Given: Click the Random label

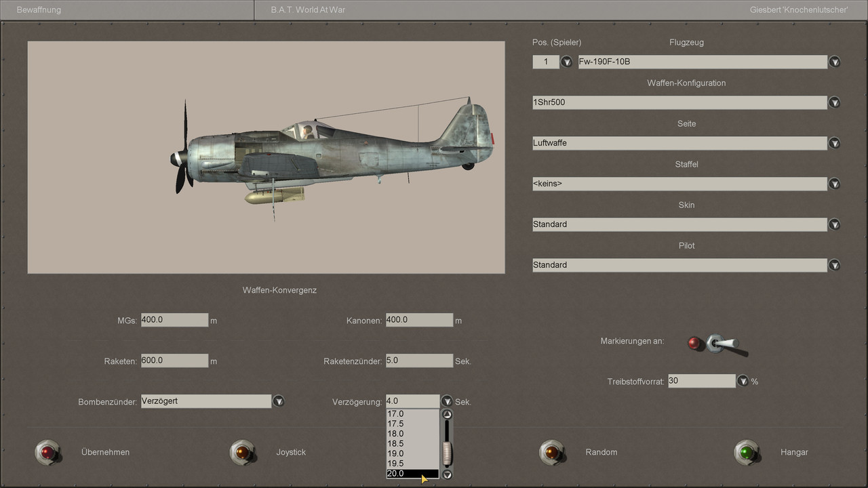Looking at the screenshot, I should click(x=601, y=452).
